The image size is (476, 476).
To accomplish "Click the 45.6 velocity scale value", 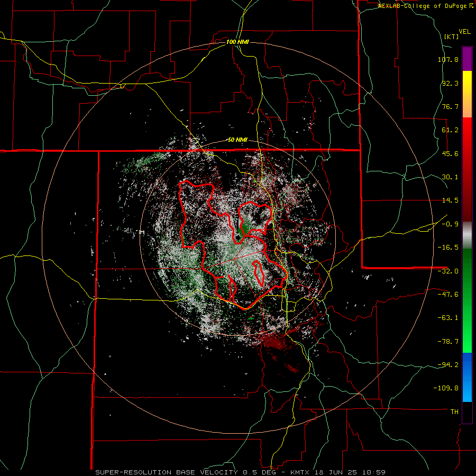I will (x=450, y=153).
